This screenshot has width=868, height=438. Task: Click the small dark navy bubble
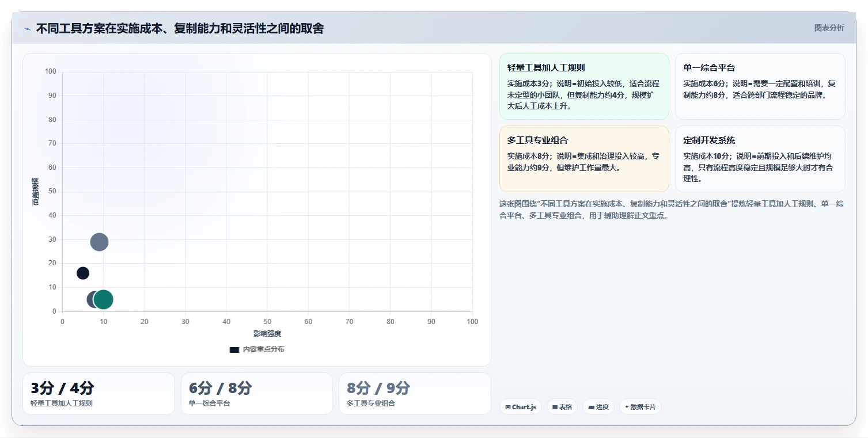tap(83, 273)
